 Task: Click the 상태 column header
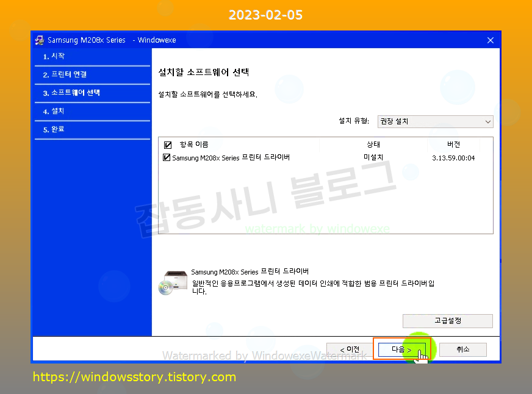[373, 145]
